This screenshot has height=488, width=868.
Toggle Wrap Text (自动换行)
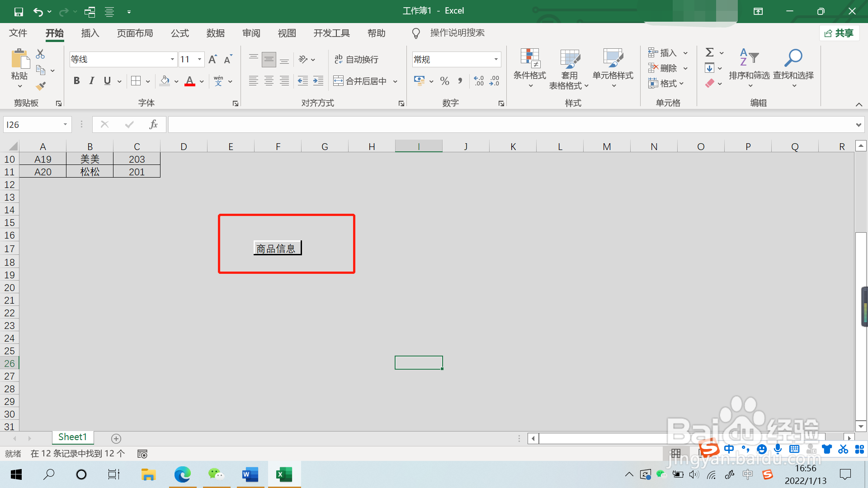click(356, 60)
